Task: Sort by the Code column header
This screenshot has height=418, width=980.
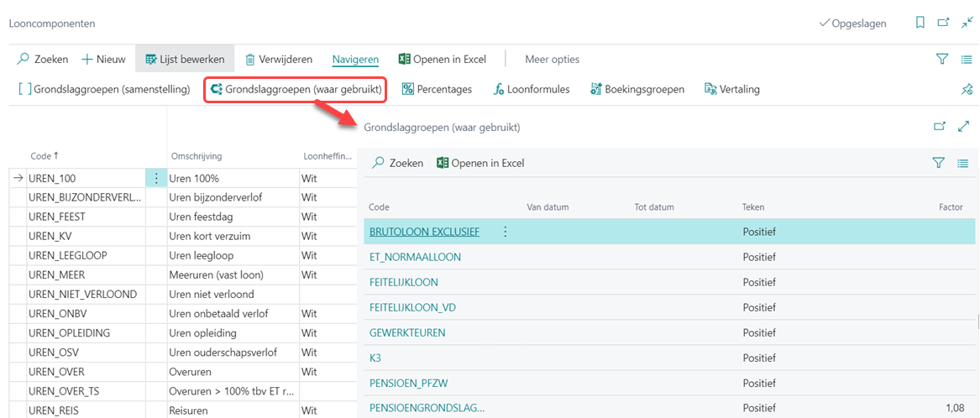Action: tap(45, 156)
